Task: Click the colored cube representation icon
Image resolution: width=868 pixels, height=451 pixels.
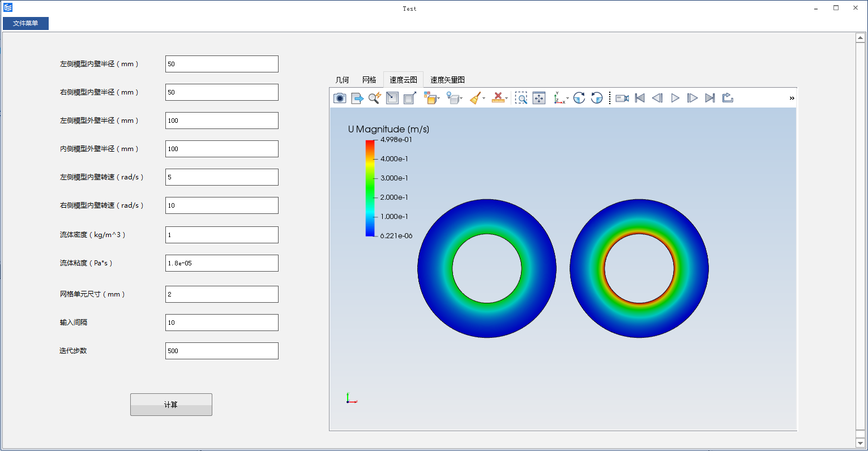Action: (x=430, y=98)
